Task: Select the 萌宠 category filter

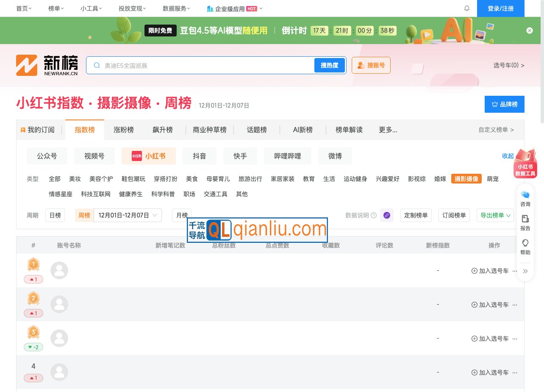Action: 492,179
